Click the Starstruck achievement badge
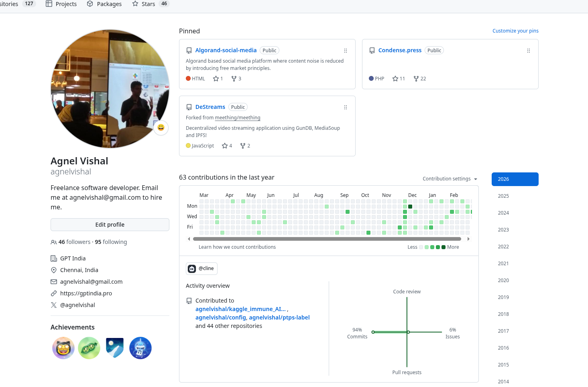Image resolution: width=588 pixels, height=387 pixels. [x=63, y=348]
